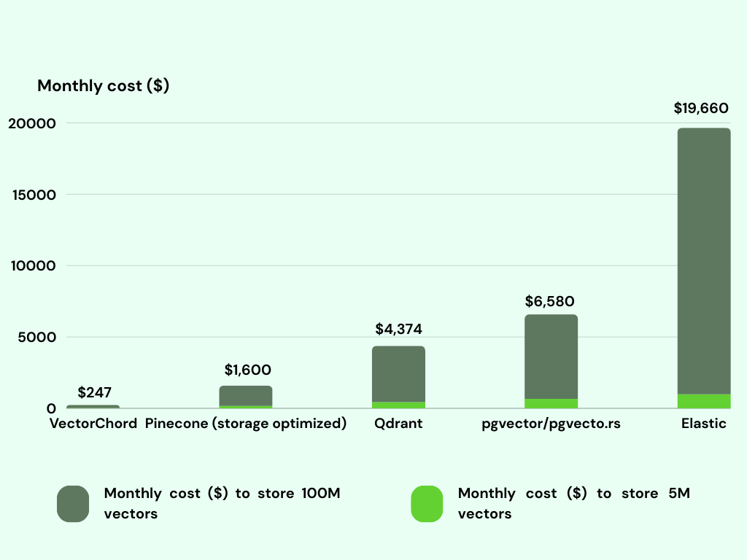This screenshot has width=747, height=560.
Task: Click the bright green segment of Qdrant bar
Action: tap(398, 405)
